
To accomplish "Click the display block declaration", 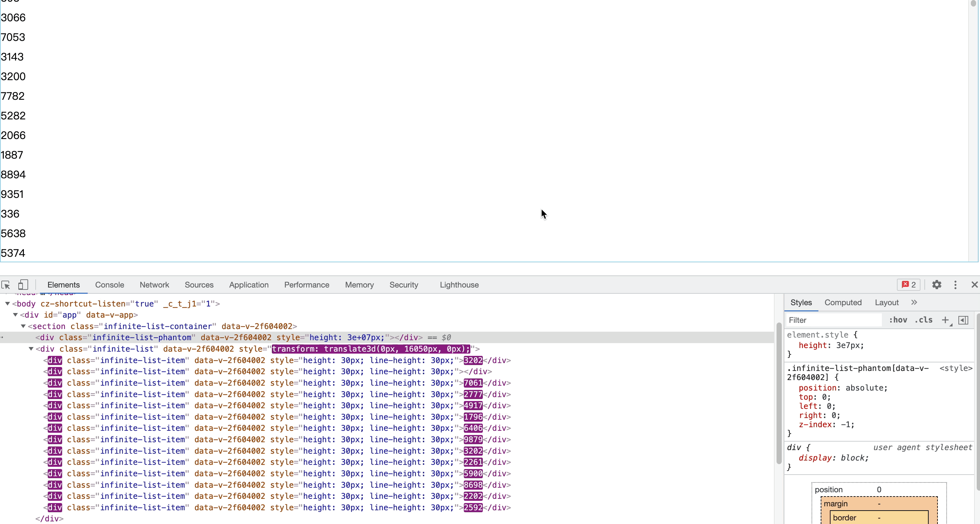I will coord(833,458).
